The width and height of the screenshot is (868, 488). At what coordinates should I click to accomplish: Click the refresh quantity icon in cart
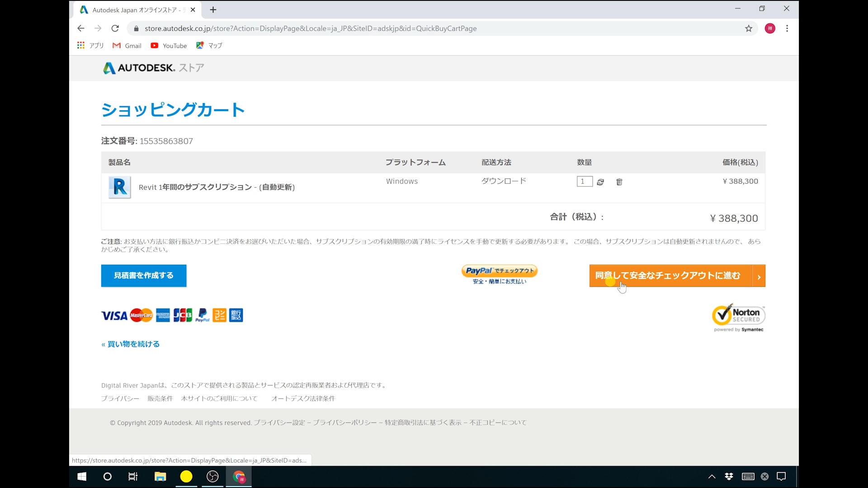600,182
